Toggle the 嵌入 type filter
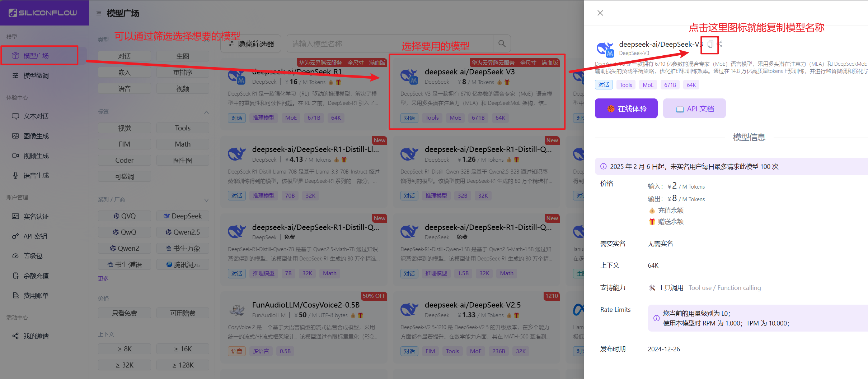868x379 pixels. tap(125, 73)
